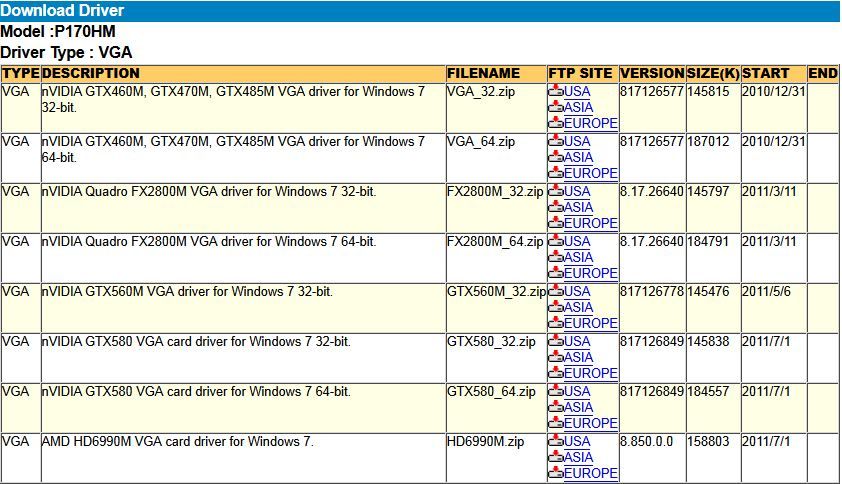This screenshot has height=484, width=842.
Task: Click the download icon beside EUROPE for GTX580_64.zip
Action: click(x=555, y=423)
